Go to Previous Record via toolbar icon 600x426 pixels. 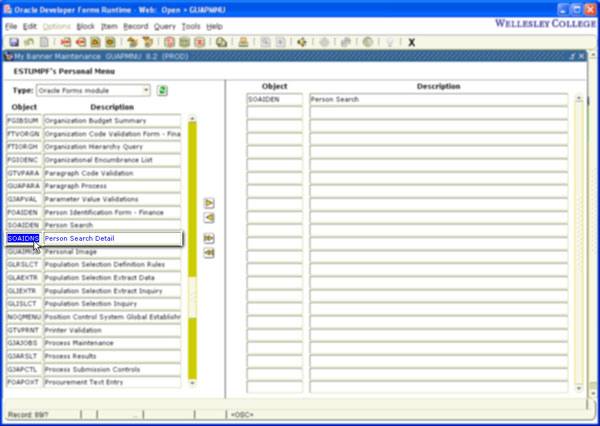95,42
